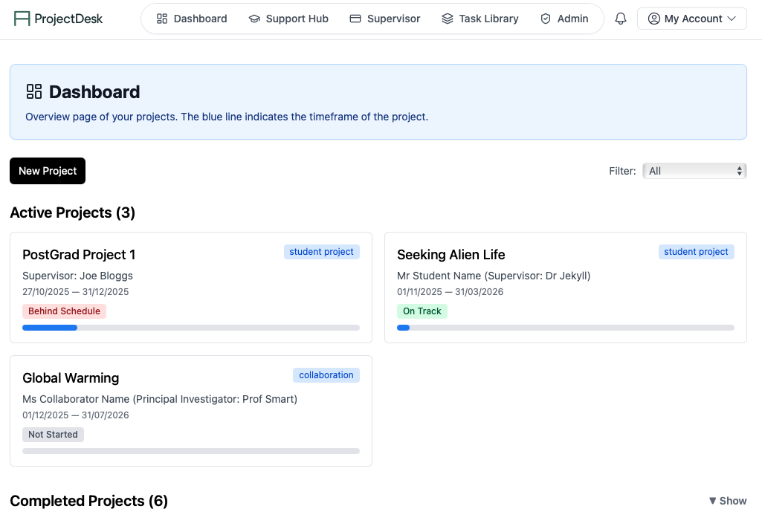This screenshot has width=762, height=532.
Task: Click the Not Started status badge
Action: coord(53,434)
